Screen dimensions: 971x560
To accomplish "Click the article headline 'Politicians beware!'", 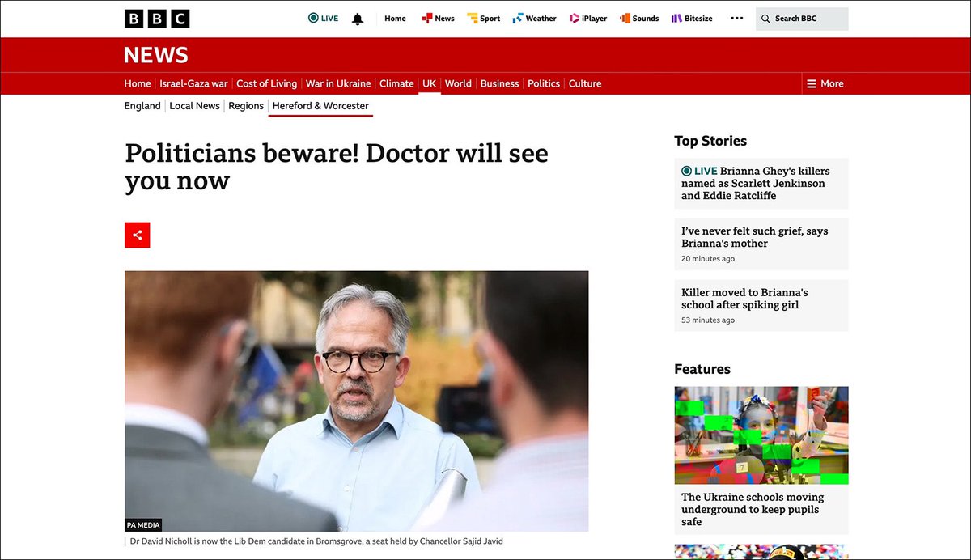I will pyautogui.click(x=337, y=167).
